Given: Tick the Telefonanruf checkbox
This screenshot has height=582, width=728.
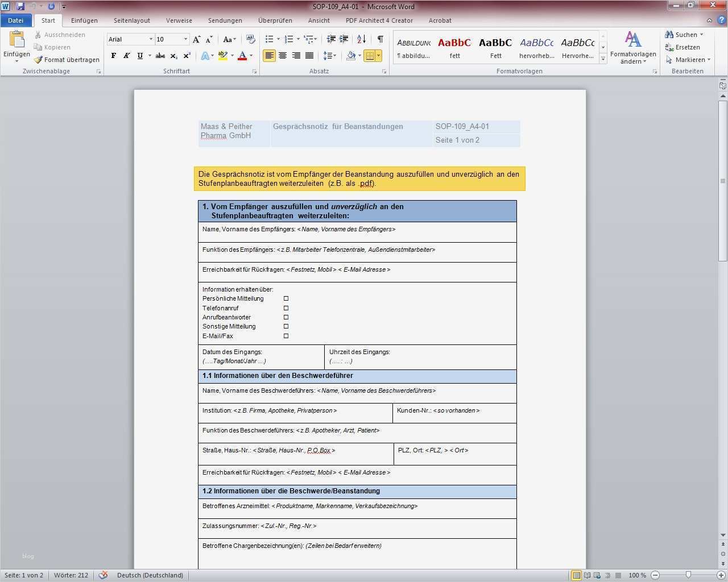Looking at the screenshot, I should [x=286, y=308].
